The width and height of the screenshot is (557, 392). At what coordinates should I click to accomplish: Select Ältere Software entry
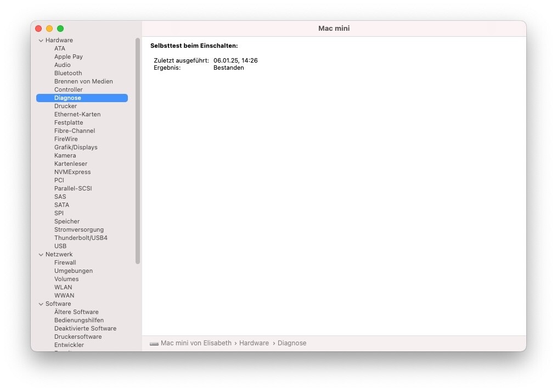click(x=76, y=312)
